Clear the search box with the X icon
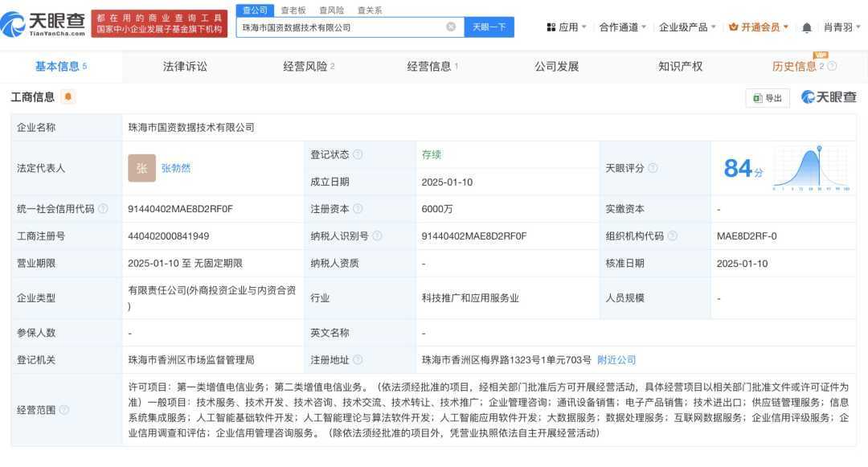This screenshot has height=467, width=868. click(451, 27)
